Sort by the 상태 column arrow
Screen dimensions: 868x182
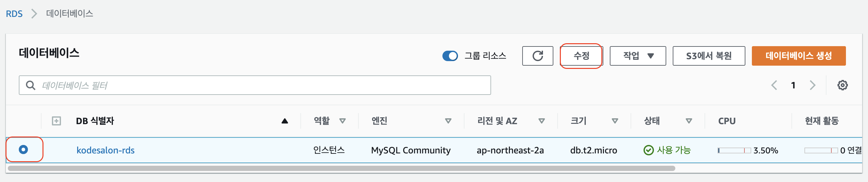[689, 121]
